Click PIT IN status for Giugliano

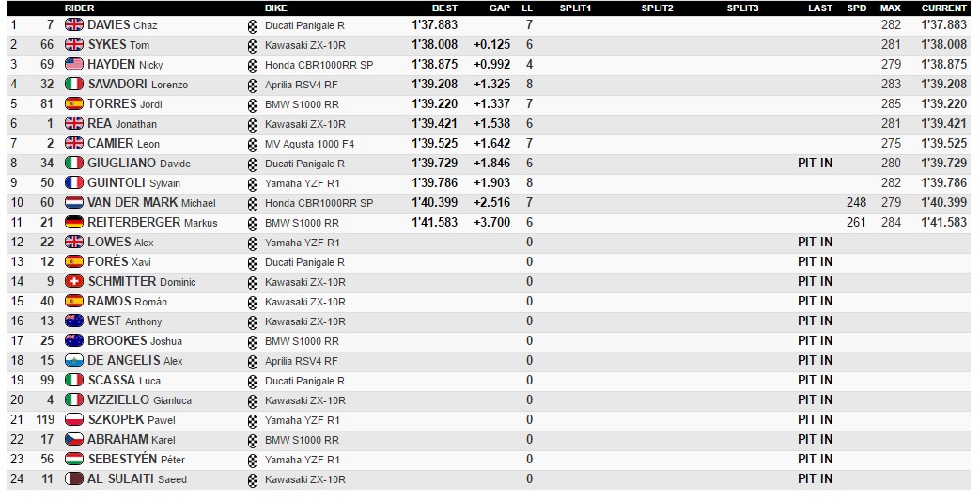tap(814, 164)
